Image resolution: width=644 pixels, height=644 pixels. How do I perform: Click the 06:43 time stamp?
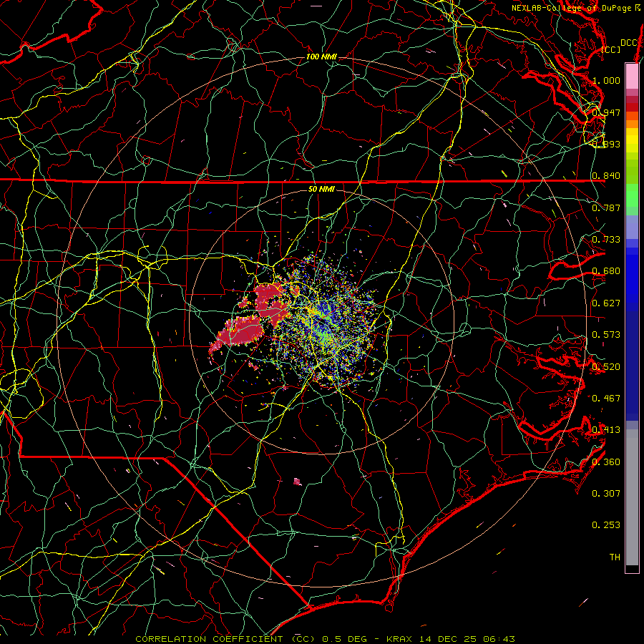499,639
